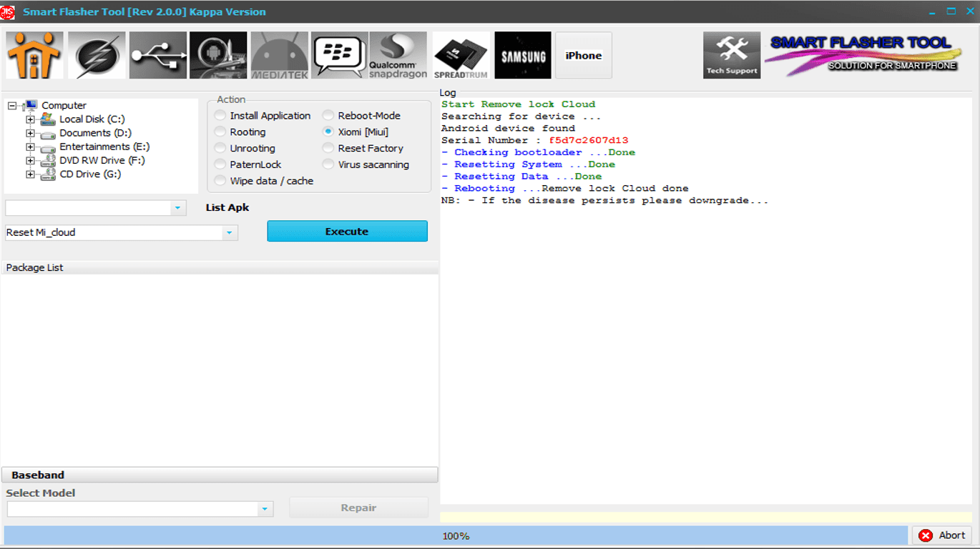Screen dimensions: 980x549
Task: Select the USB connection icon
Action: coord(158,55)
